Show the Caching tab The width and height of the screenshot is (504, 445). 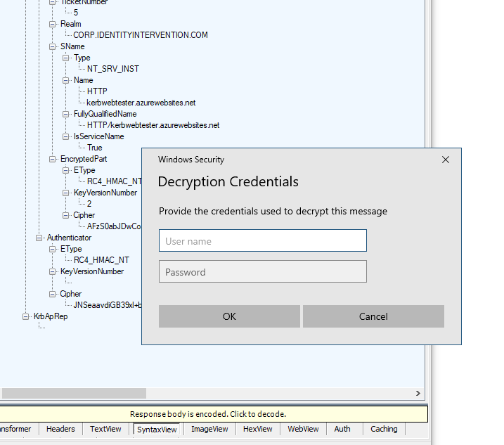[x=384, y=429]
